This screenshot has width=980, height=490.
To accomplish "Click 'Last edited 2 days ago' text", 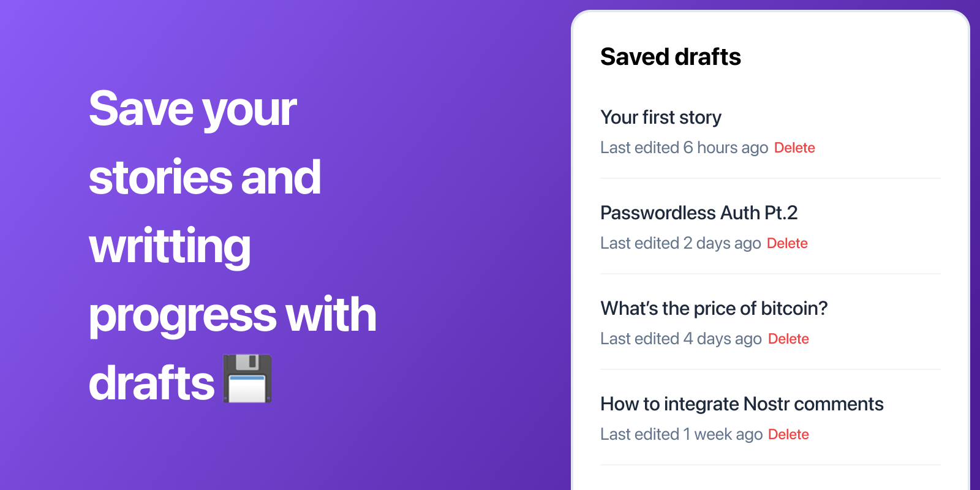I will pos(680,243).
